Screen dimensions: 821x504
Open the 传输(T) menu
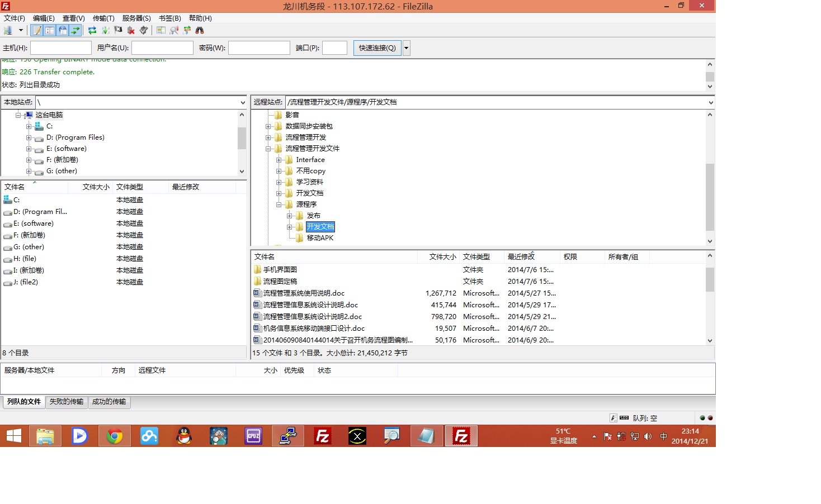click(103, 18)
